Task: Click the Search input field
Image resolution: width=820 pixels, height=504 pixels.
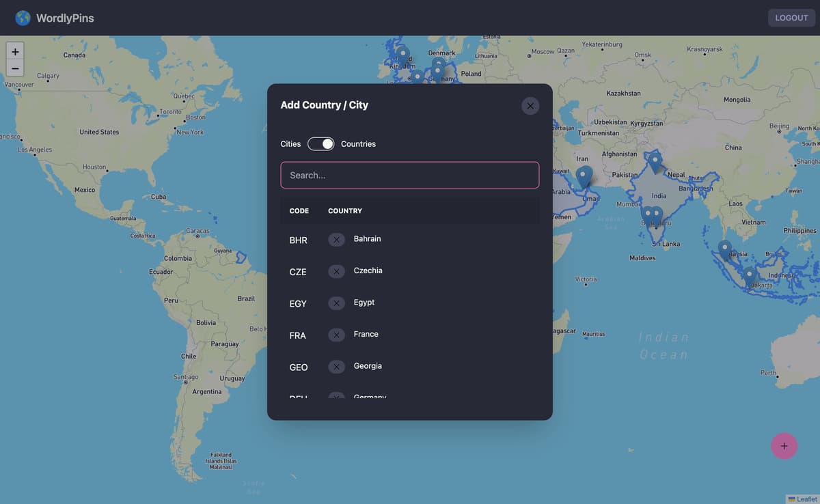Action: tap(410, 175)
